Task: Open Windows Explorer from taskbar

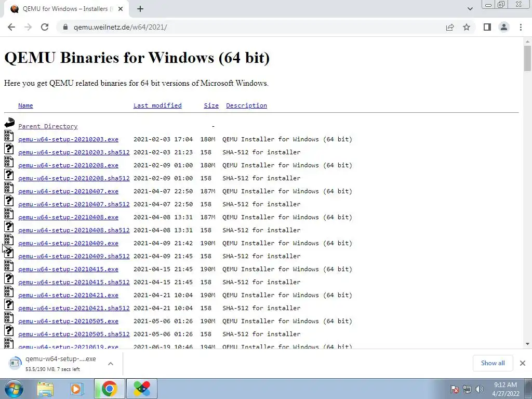Action: 45,389
